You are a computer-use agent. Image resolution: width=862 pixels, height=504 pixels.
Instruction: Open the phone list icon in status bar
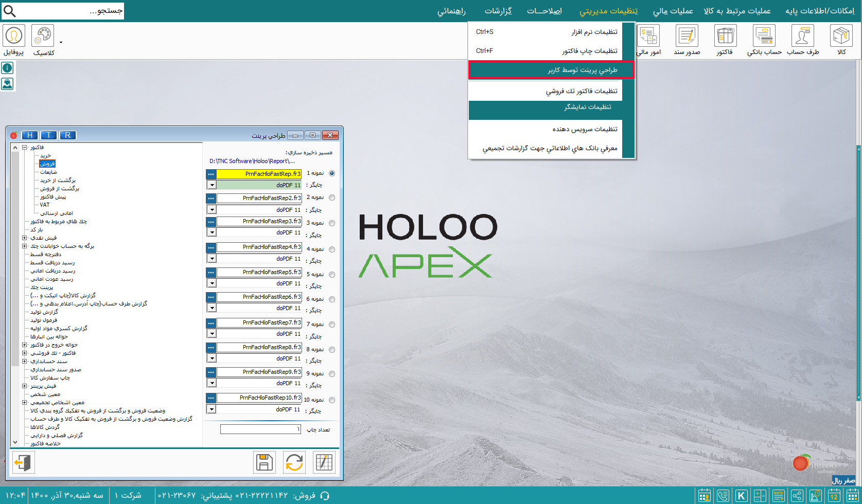(723, 496)
